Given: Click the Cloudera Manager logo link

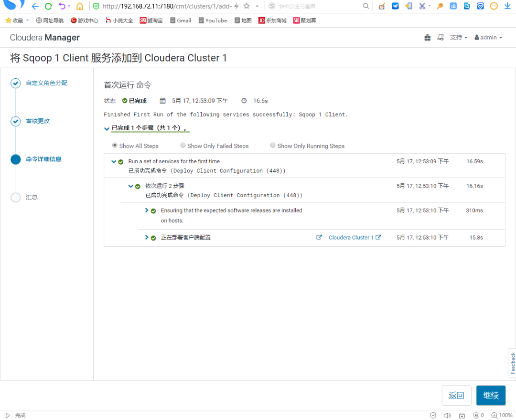Looking at the screenshot, I should tap(45, 37).
